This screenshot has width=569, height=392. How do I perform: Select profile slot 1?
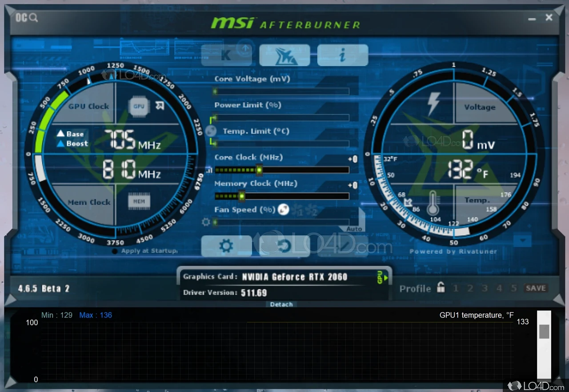pyautogui.click(x=456, y=288)
